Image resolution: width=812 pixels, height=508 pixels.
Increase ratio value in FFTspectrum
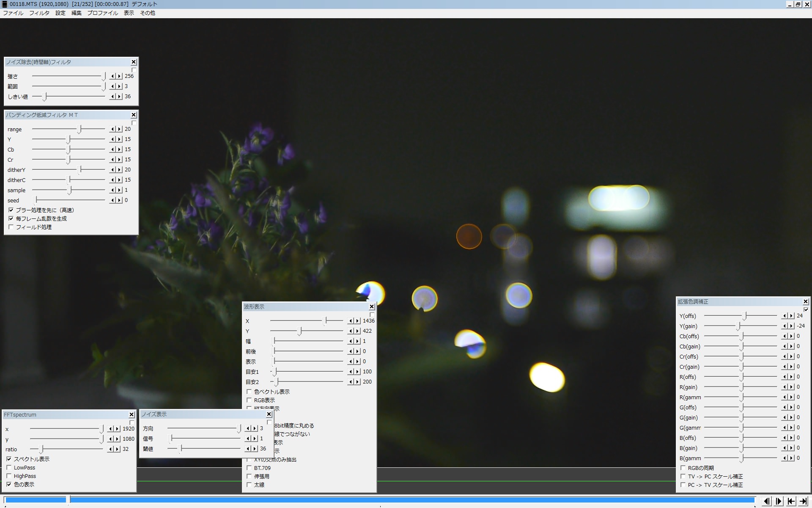pos(117,449)
